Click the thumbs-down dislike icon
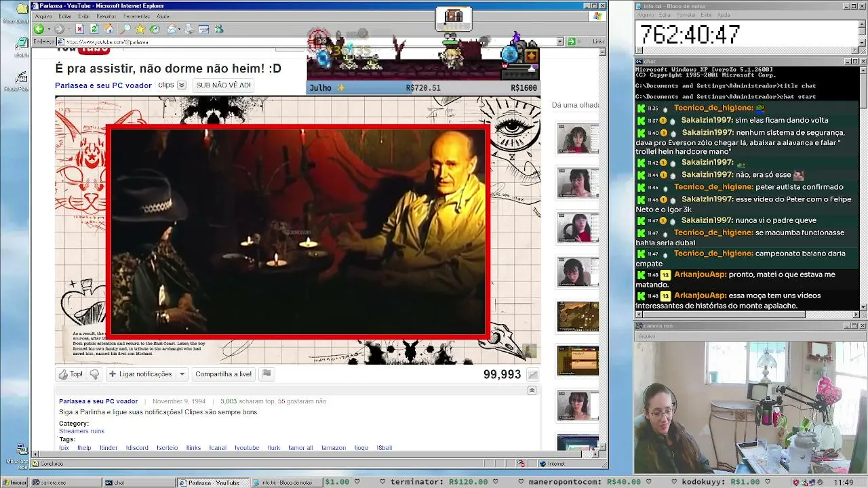 [94, 374]
